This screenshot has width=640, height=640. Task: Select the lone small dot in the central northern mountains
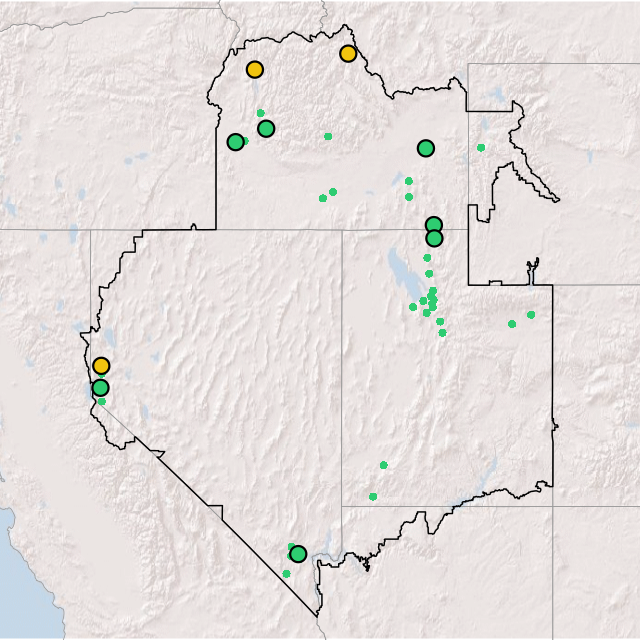tap(328, 136)
